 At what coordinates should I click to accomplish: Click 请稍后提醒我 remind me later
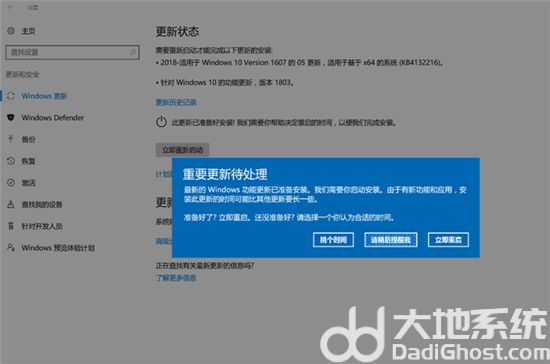[x=391, y=240]
